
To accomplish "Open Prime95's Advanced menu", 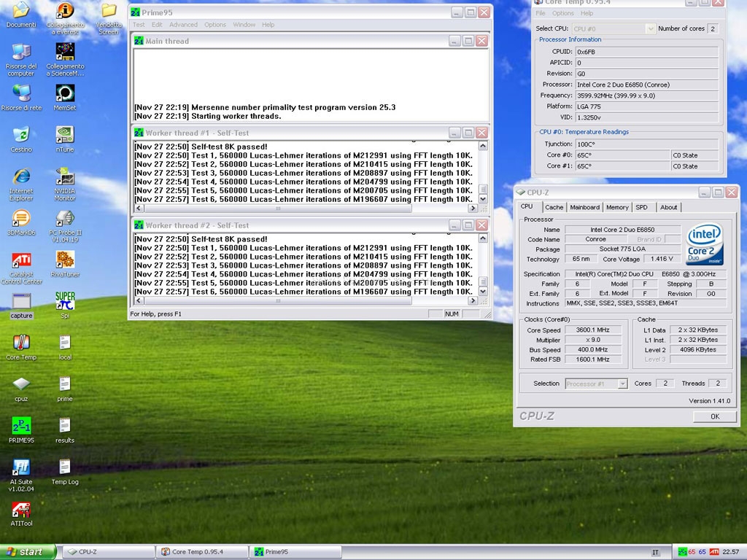I will coord(183,25).
